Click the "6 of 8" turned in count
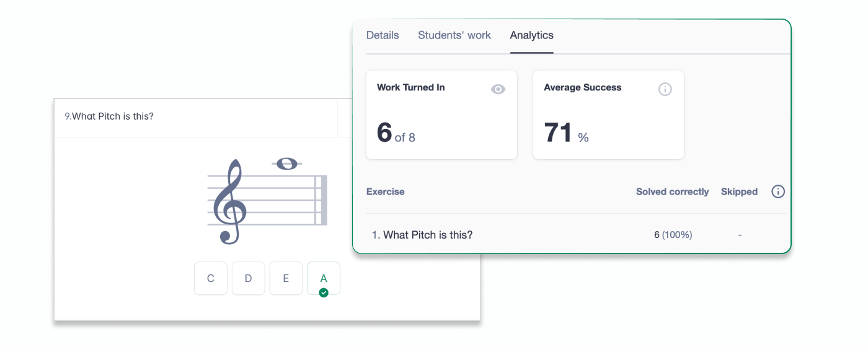This screenshot has height=347, width=868. (x=396, y=133)
